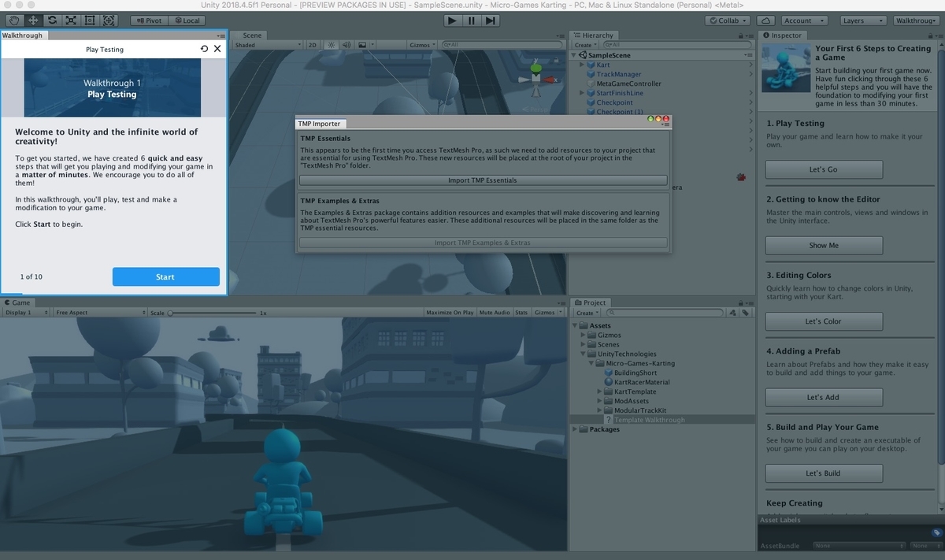Viewport: 945px width, 560px height.
Task: Select the Hand tool in toolbar
Action: point(13,20)
